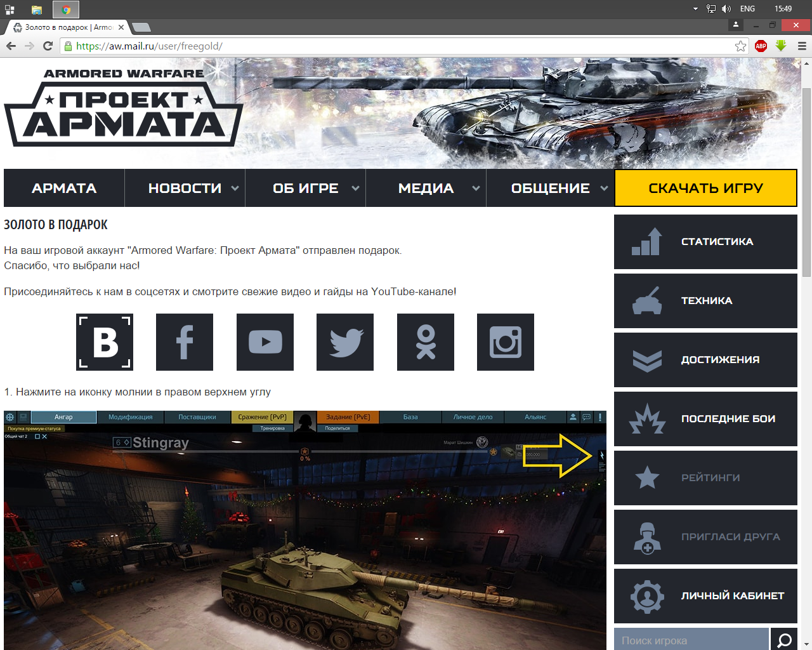The width and height of the screenshot is (812, 650).
Task: Open the Twitter bird icon
Action: 345,342
